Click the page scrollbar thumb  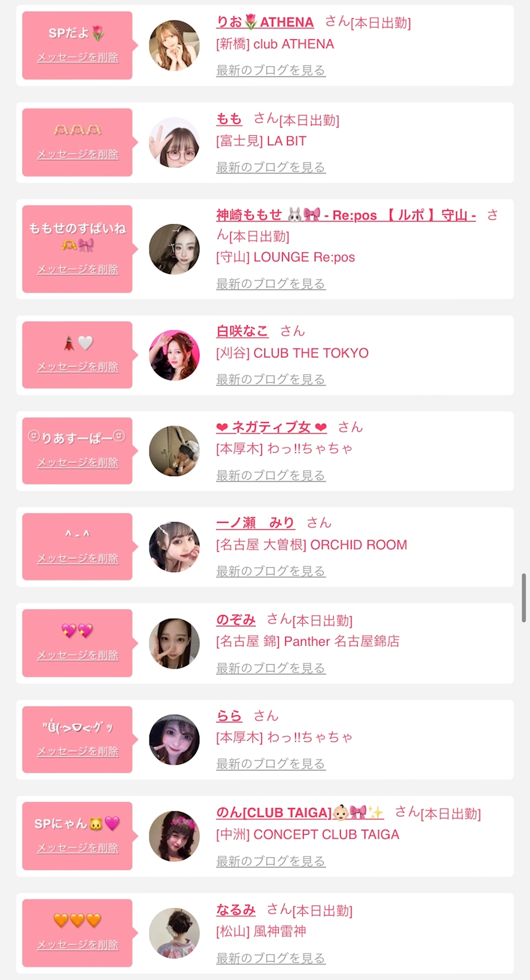click(523, 597)
